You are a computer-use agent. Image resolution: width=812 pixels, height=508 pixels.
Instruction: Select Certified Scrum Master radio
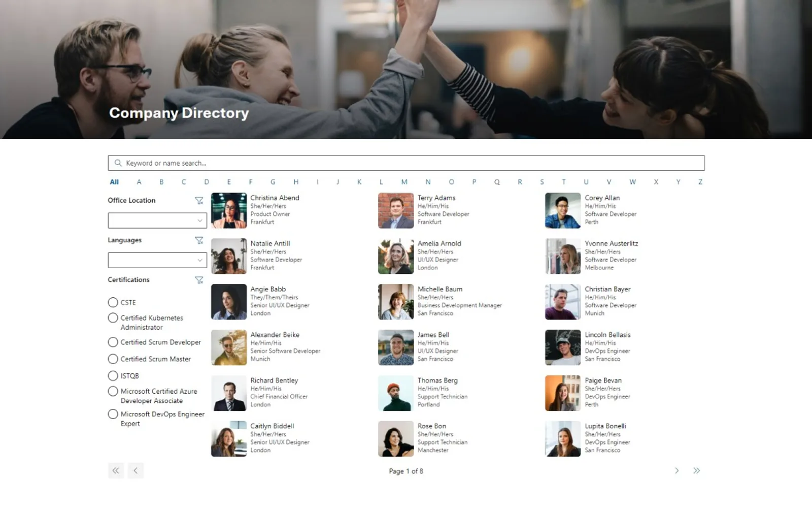point(113,359)
